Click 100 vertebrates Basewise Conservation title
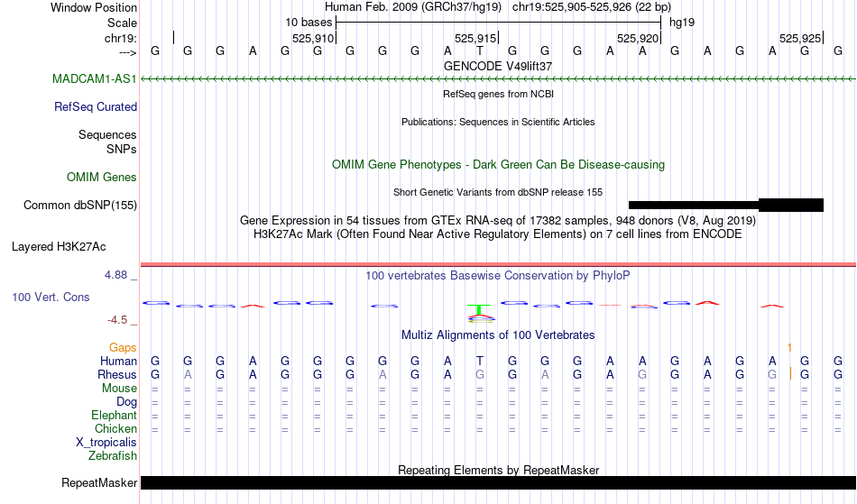This screenshot has width=857, height=504. (498, 275)
